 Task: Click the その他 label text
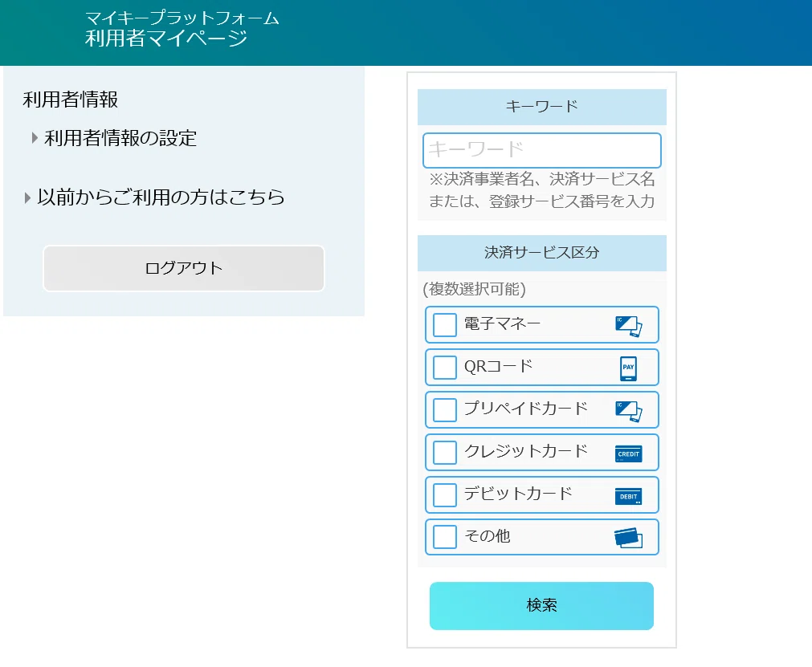pyautogui.click(x=488, y=535)
